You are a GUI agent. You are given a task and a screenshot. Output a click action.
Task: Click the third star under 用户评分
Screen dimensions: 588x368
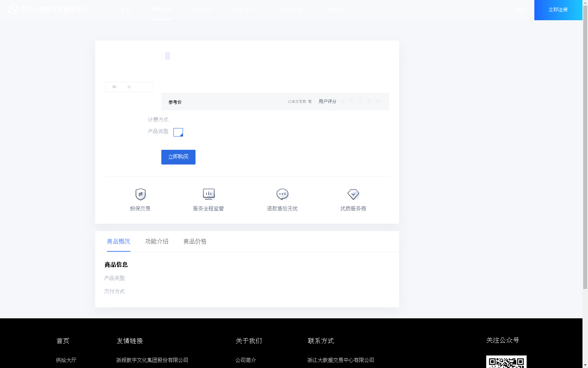360,101
